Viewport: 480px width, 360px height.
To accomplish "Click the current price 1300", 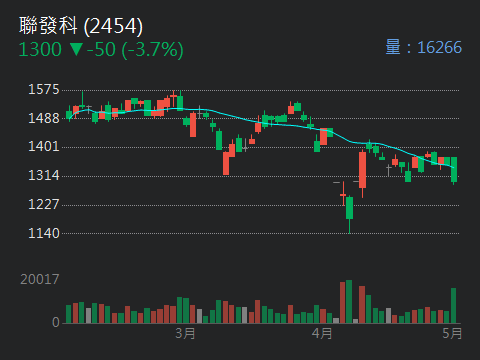I will (x=40, y=49).
